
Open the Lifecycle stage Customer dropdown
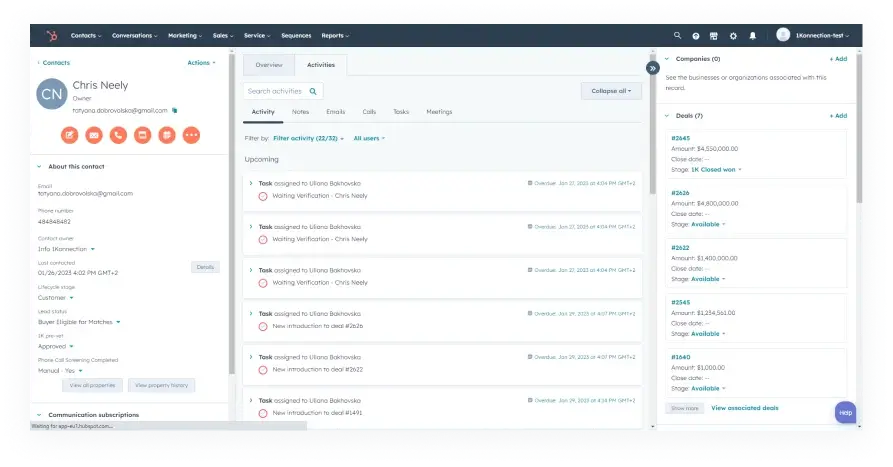55,297
